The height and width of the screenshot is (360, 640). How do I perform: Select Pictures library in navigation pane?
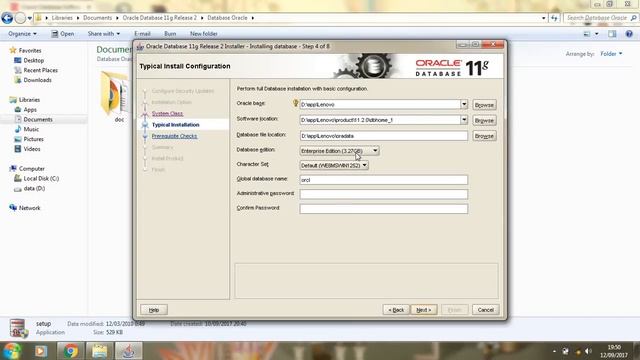pyautogui.click(x=33, y=139)
